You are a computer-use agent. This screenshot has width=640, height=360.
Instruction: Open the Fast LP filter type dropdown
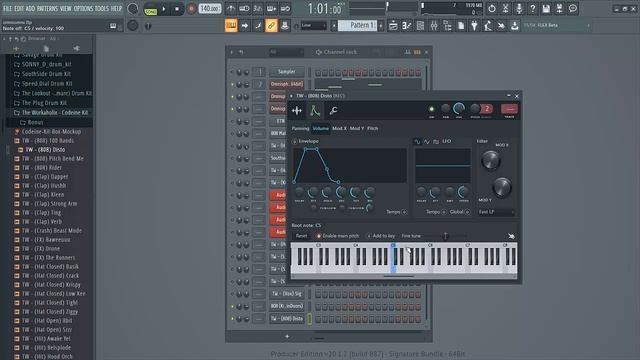[496, 212]
